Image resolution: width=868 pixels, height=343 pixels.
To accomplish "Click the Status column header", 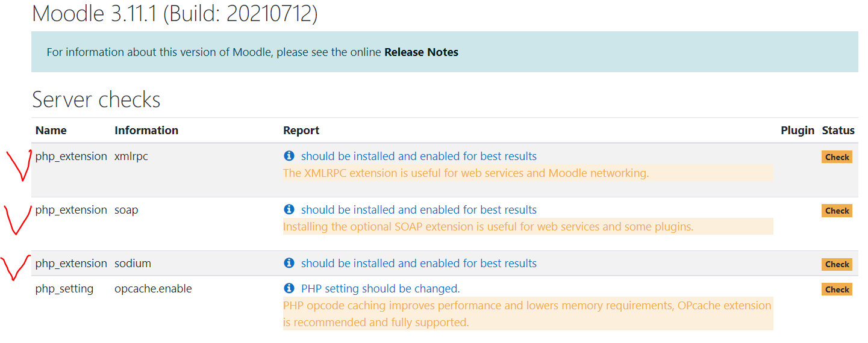I will click(x=838, y=131).
